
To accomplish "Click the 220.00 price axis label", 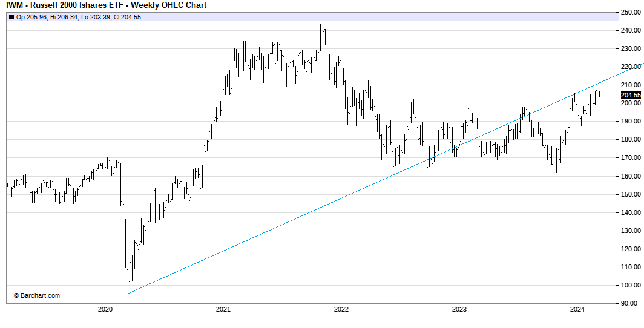I will pyautogui.click(x=631, y=67).
